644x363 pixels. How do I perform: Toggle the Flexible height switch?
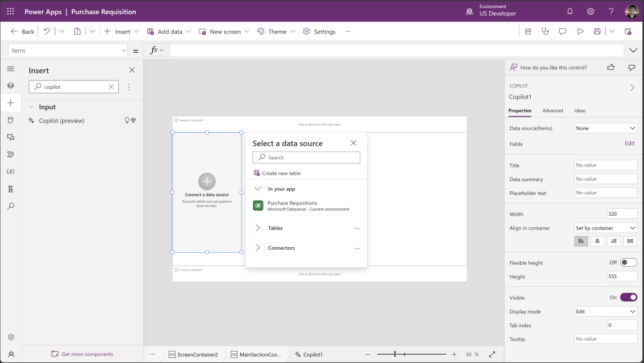point(628,262)
